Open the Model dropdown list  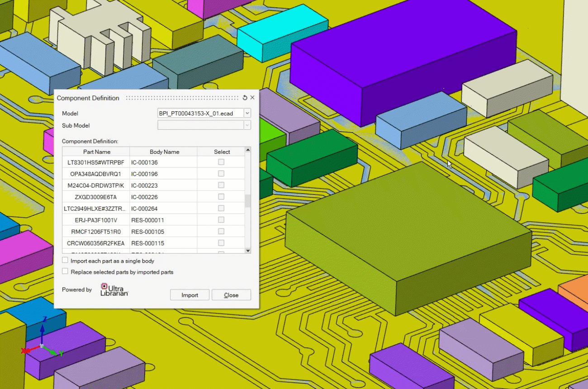click(x=247, y=114)
